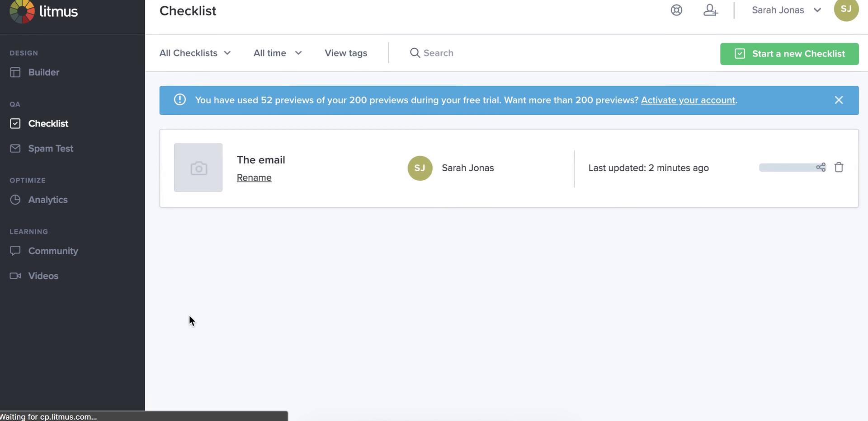This screenshot has width=868, height=421.
Task: Click Rename under The email
Action: (x=254, y=178)
